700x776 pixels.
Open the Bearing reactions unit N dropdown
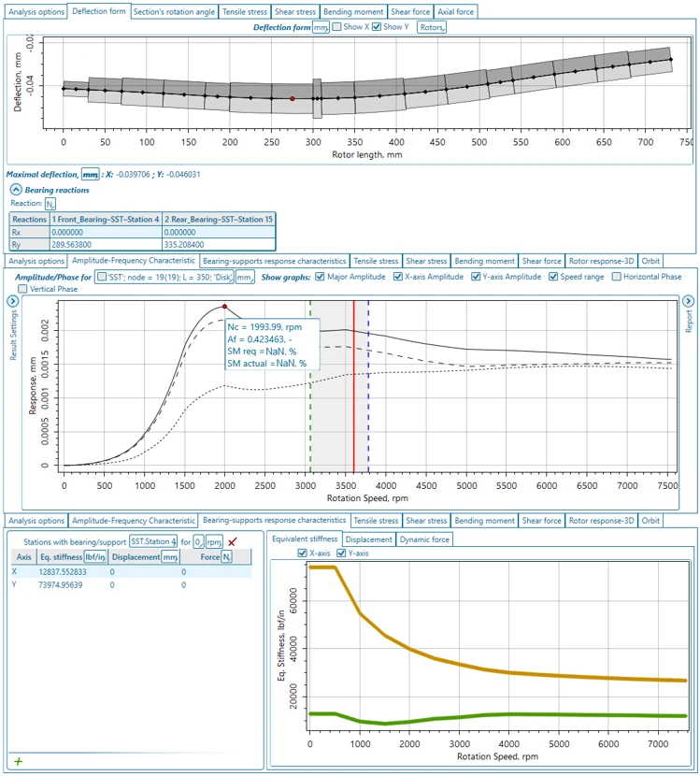[50, 203]
